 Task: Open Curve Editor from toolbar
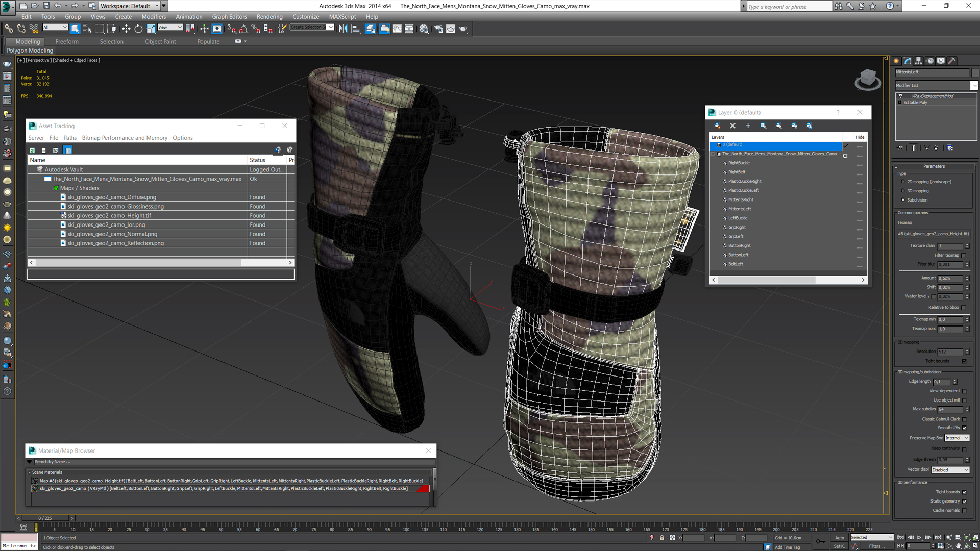[x=397, y=29]
